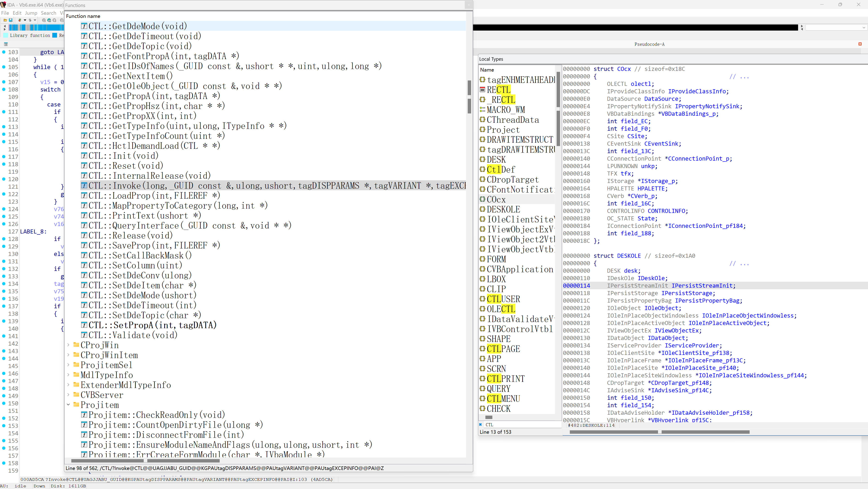This screenshot has width=868, height=489.
Task: Click the CTL filter input in Local Types
Action: point(522,425)
